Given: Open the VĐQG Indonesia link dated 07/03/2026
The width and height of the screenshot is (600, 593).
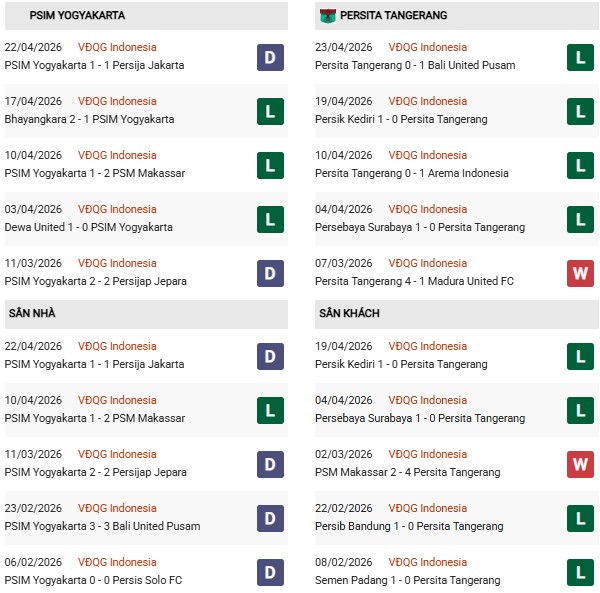Looking at the screenshot, I should (428, 263).
